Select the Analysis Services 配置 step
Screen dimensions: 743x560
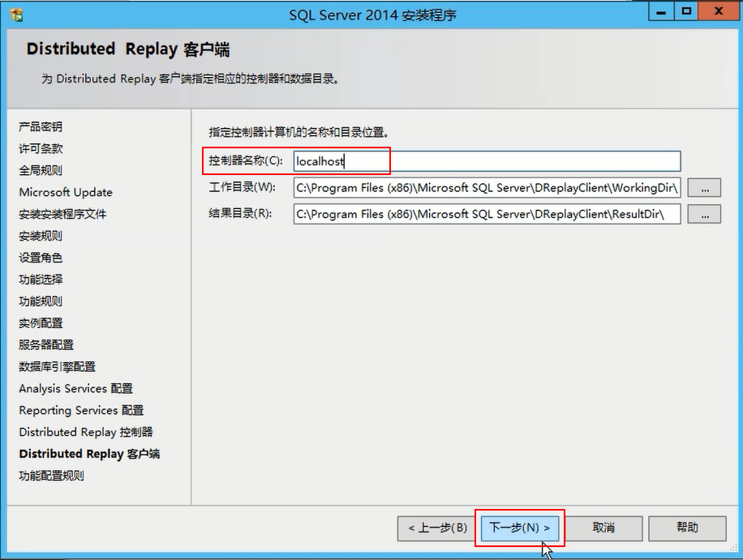(75, 388)
